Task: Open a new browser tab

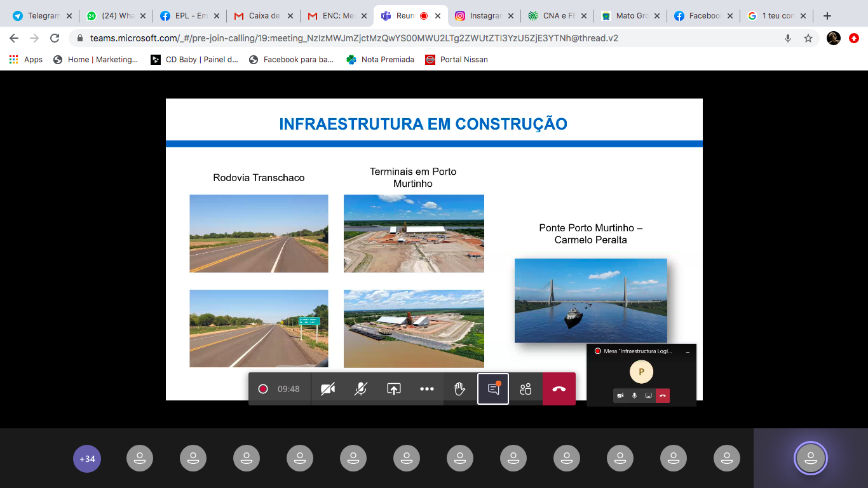Action: [827, 16]
